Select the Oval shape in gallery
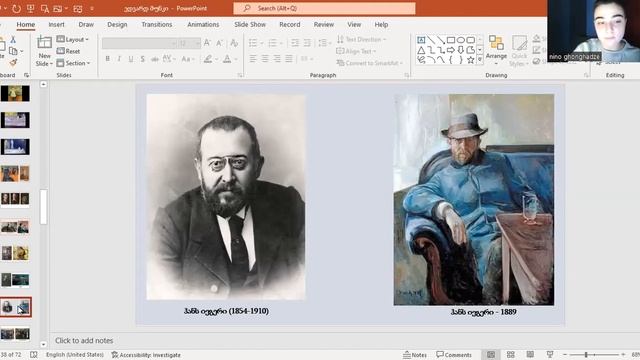Viewport: 640px width, 360px height. [x=460, y=40]
